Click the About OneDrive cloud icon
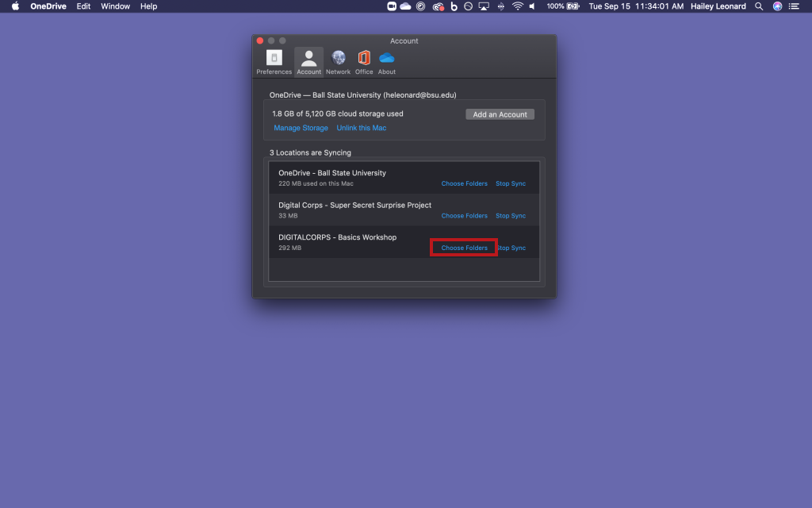 (x=387, y=60)
